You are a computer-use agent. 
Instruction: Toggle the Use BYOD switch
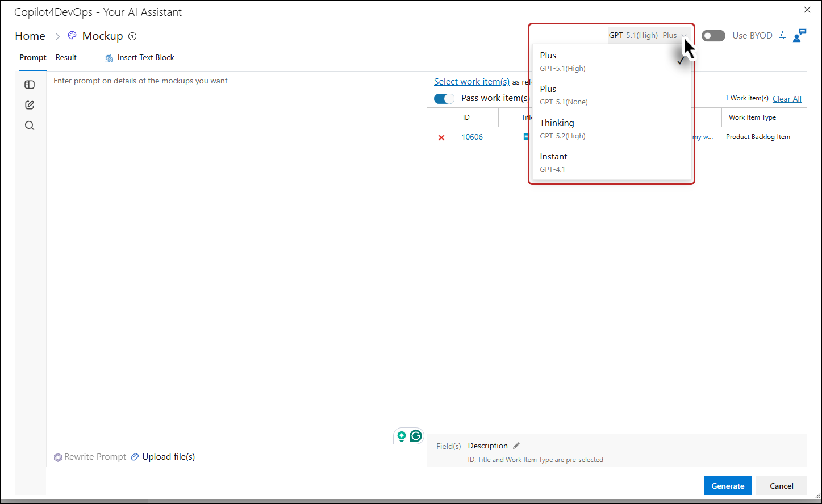coord(713,36)
